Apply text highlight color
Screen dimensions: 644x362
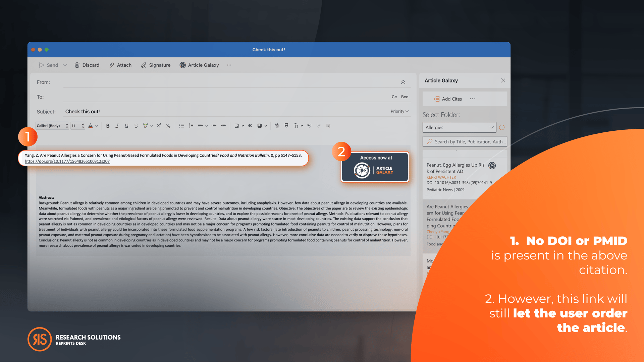[145, 126]
